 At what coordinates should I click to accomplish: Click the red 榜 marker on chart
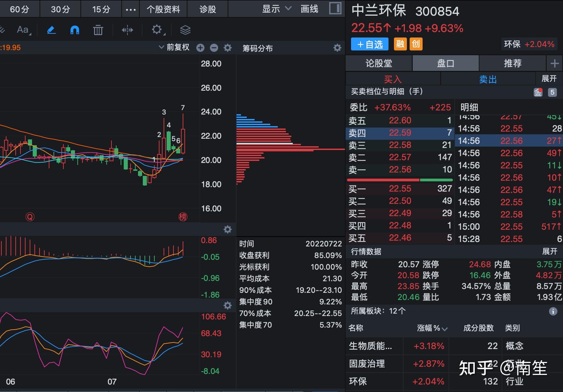point(183,217)
